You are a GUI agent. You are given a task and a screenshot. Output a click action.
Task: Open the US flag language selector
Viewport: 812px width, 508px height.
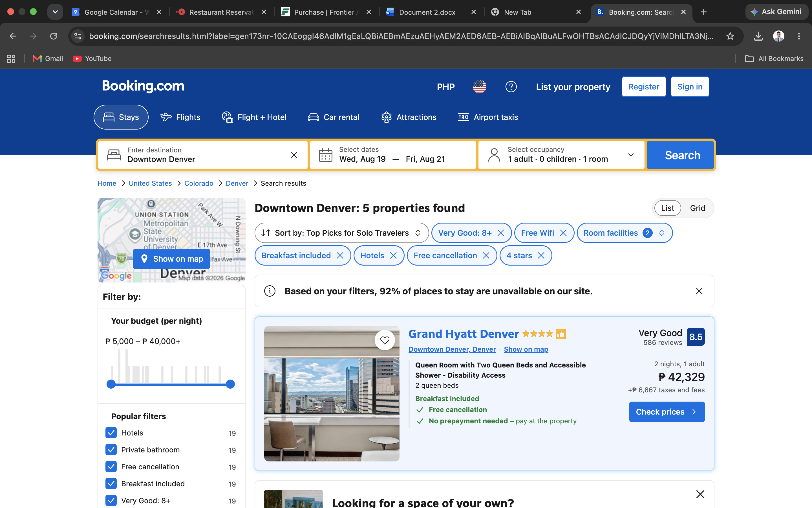pyautogui.click(x=480, y=87)
